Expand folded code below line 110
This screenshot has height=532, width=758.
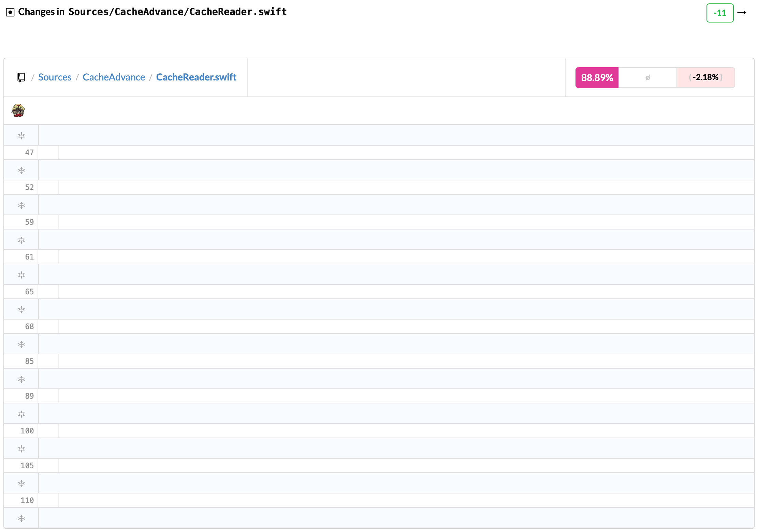point(21,518)
